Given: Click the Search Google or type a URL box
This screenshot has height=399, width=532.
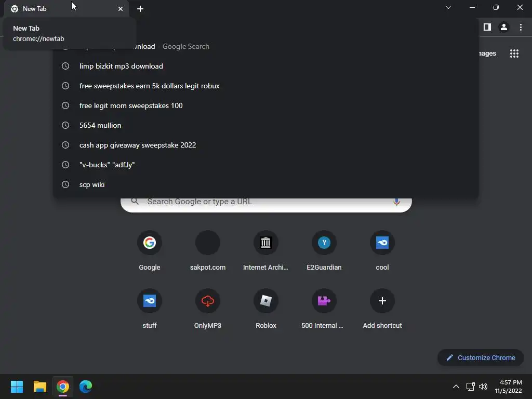Looking at the screenshot, I should [267, 205].
